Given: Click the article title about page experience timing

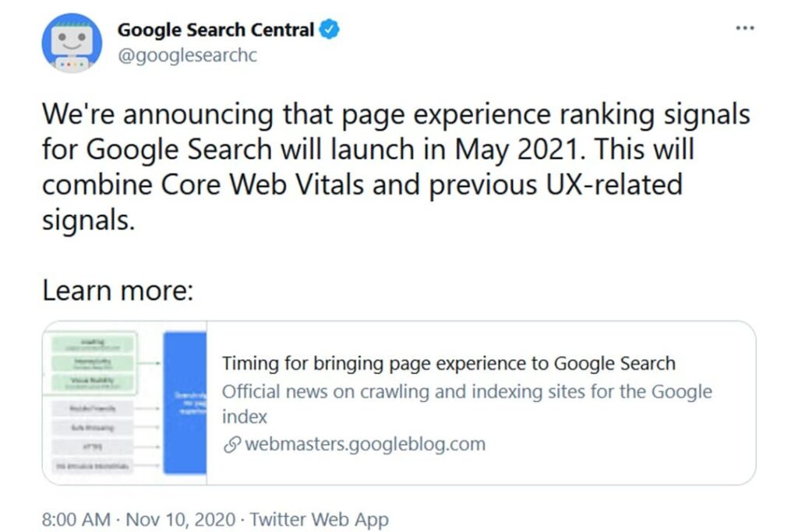Looking at the screenshot, I should 449,363.
